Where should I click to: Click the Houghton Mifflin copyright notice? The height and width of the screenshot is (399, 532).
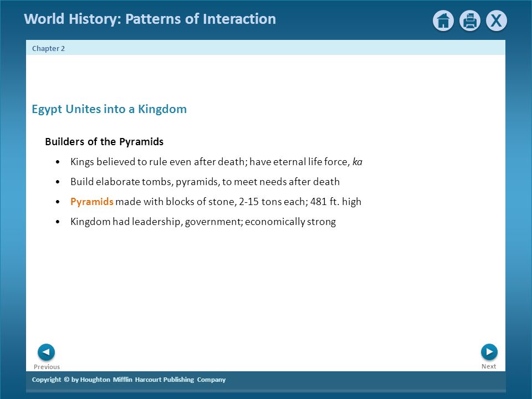(x=129, y=380)
